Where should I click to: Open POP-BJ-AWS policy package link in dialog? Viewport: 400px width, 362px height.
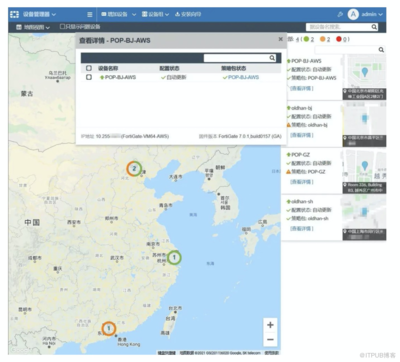(243, 77)
